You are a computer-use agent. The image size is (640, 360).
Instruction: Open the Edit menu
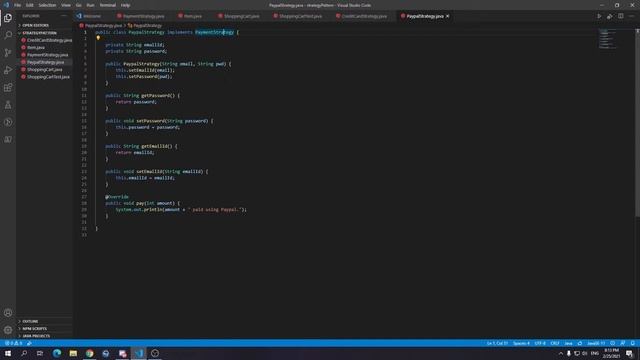pos(30,5)
